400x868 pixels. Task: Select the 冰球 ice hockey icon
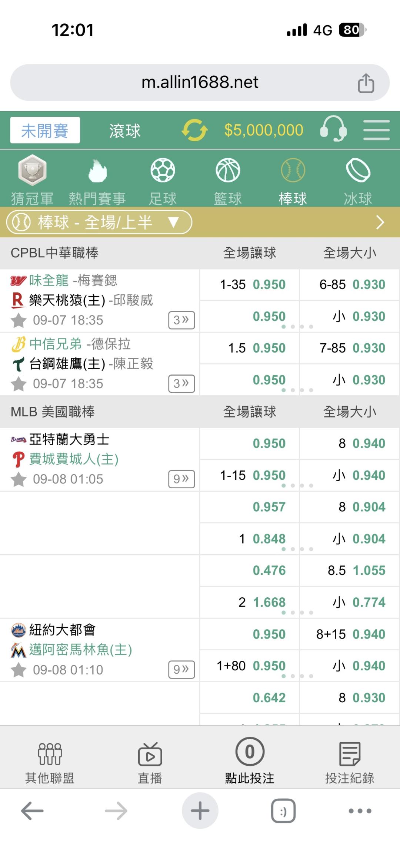tap(358, 170)
